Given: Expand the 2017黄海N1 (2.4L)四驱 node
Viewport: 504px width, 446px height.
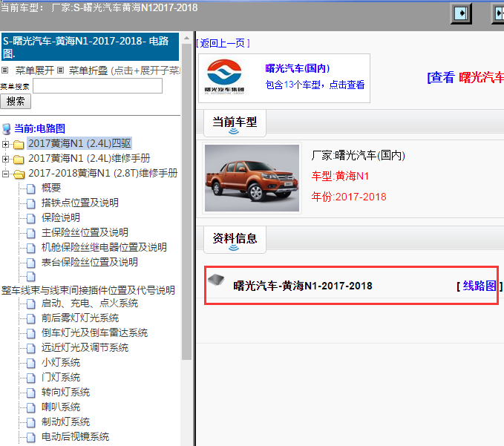Looking at the screenshot, I should (x=5, y=144).
